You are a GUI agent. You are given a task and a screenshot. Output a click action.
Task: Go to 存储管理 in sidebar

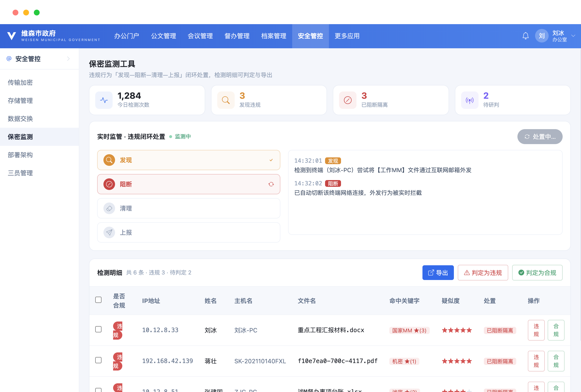pyautogui.click(x=39, y=101)
